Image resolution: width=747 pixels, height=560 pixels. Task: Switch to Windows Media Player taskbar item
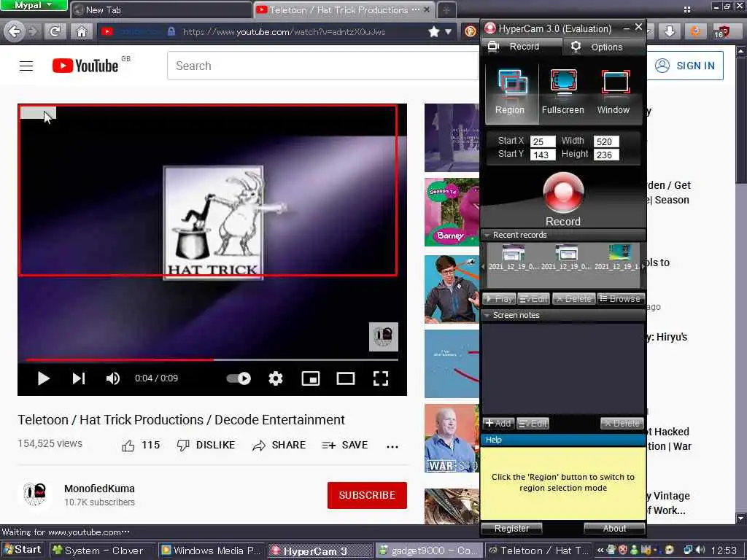(x=211, y=551)
